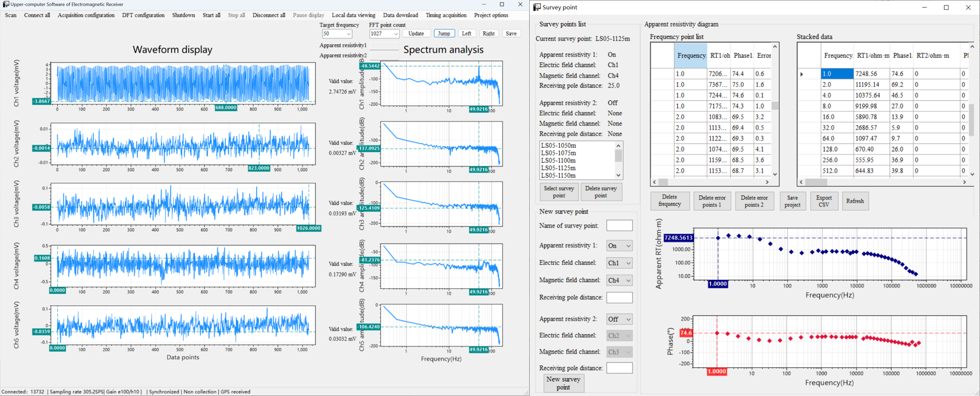Viewport: 980px width, 396px height.
Task: Click the right scroll arrow under Frequency point list
Action: (767, 182)
